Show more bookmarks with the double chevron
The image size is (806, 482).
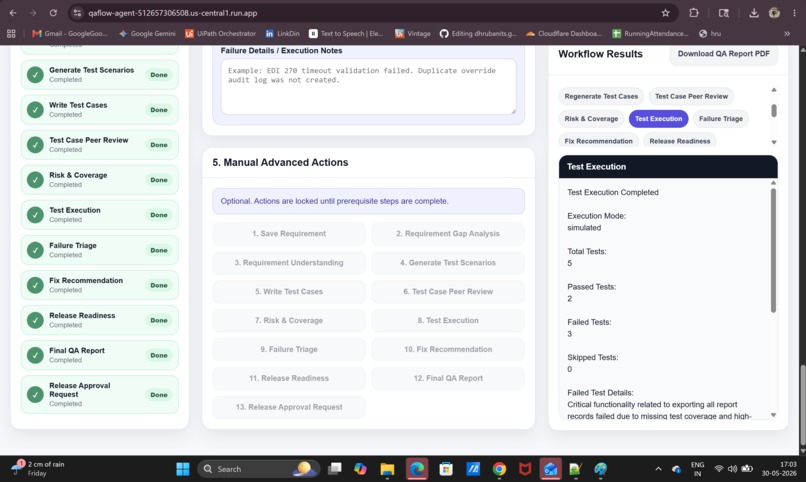tap(786, 33)
